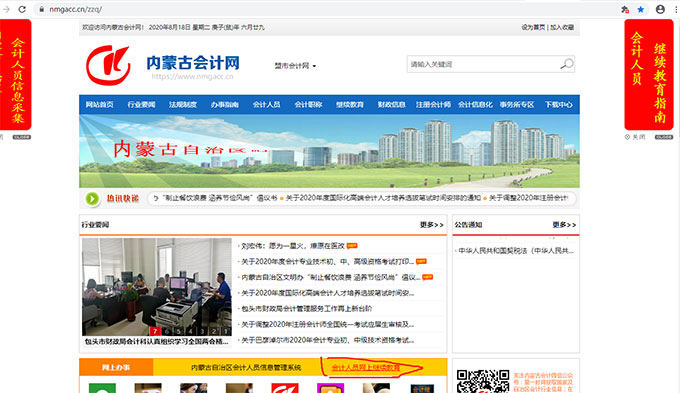Select slide number 7 on news carousel
Image resolution: width=680 pixels, height=393 pixels.
(155, 331)
